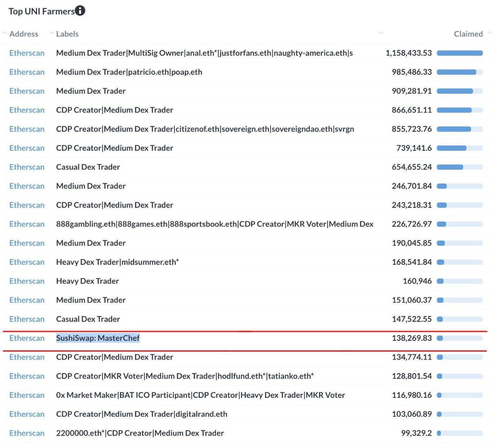Viewport: 494px width, 448px height.
Task: Sort table by Claimed column caret
Action: point(490,34)
